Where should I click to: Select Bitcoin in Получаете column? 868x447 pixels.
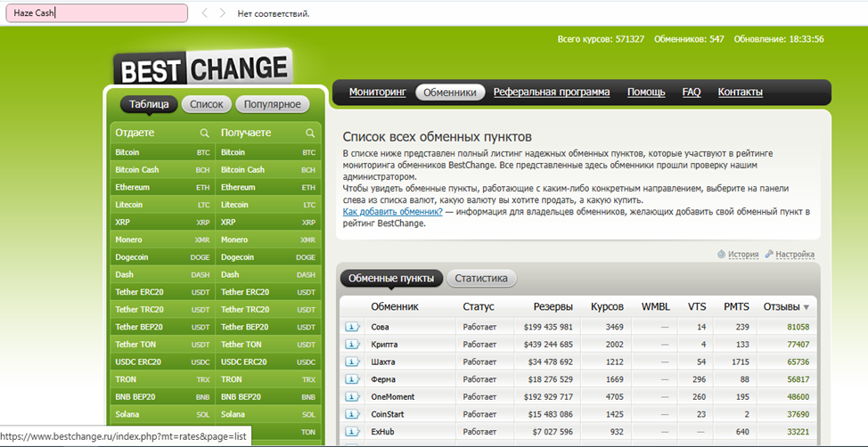point(268,152)
